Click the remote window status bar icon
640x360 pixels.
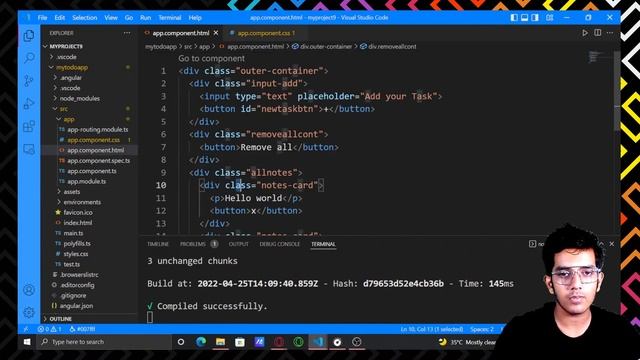26,329
